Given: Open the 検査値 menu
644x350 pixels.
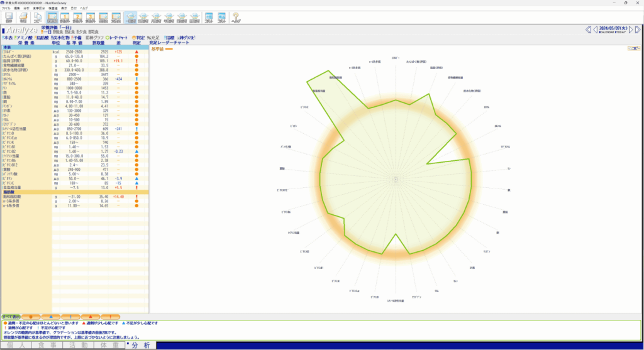Looking at the screenshot, I should pyautogui.click(x=53, y=8).
